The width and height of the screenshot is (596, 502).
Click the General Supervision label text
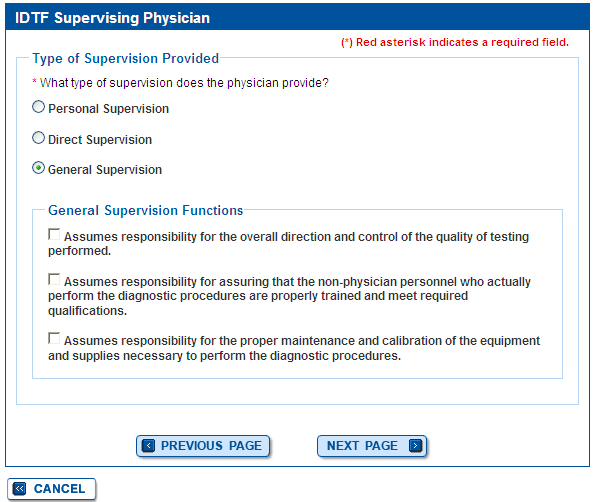pos(105,169)
